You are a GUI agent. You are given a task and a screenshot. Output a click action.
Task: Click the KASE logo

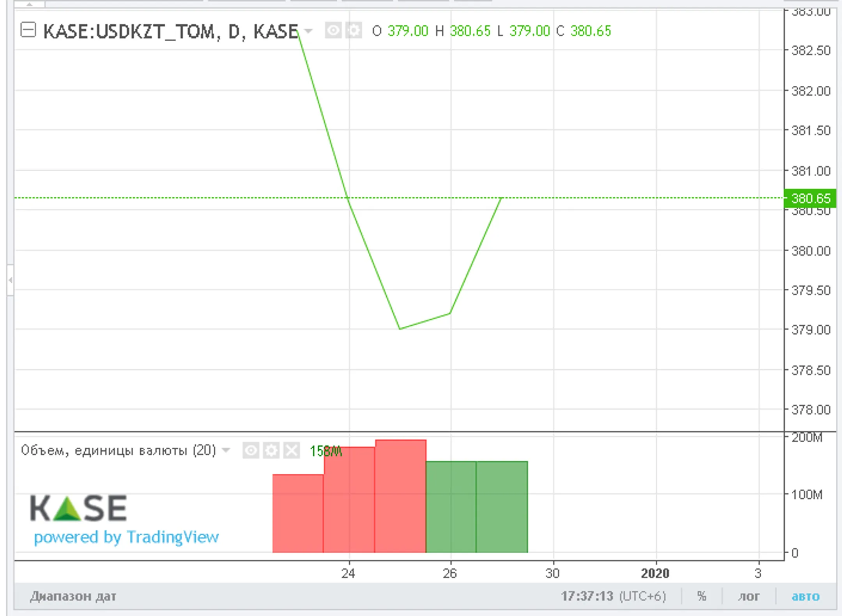coord(78,508)
